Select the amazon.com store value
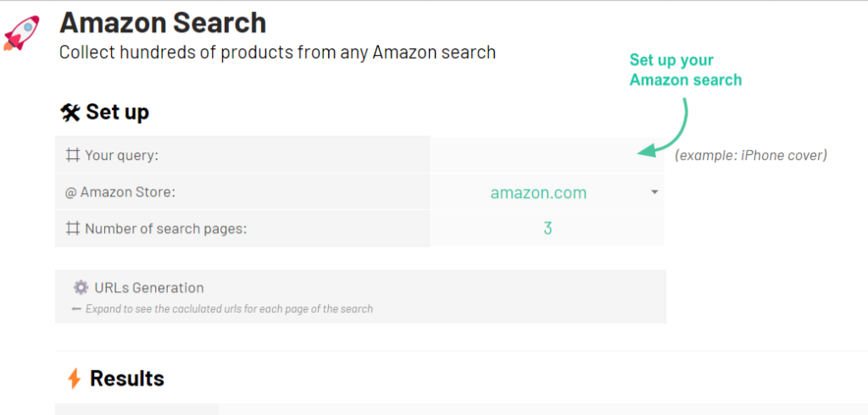Viewport: 868px width, 415px height. (538, 192)
